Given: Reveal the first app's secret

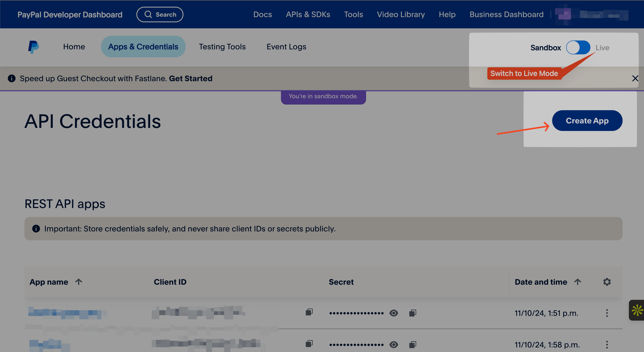Looking at the screenshot, I should (x=394, y=313).
